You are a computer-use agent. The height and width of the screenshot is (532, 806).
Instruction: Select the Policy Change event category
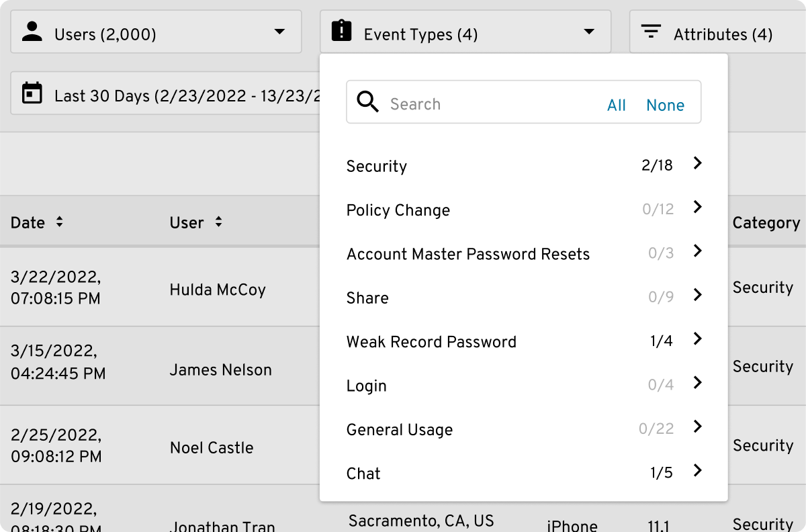[x=398, y=210]
